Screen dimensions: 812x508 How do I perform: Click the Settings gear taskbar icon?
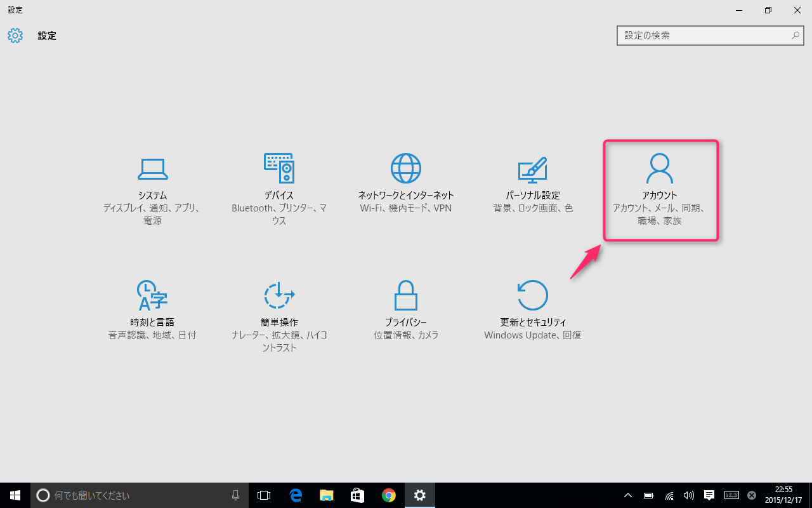(419, 495)
